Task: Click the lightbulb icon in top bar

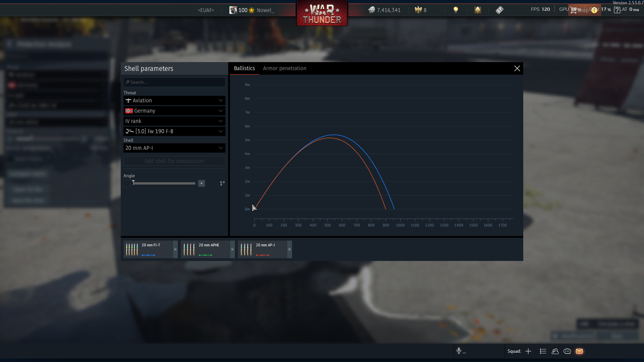Action: tap(456, 10)
